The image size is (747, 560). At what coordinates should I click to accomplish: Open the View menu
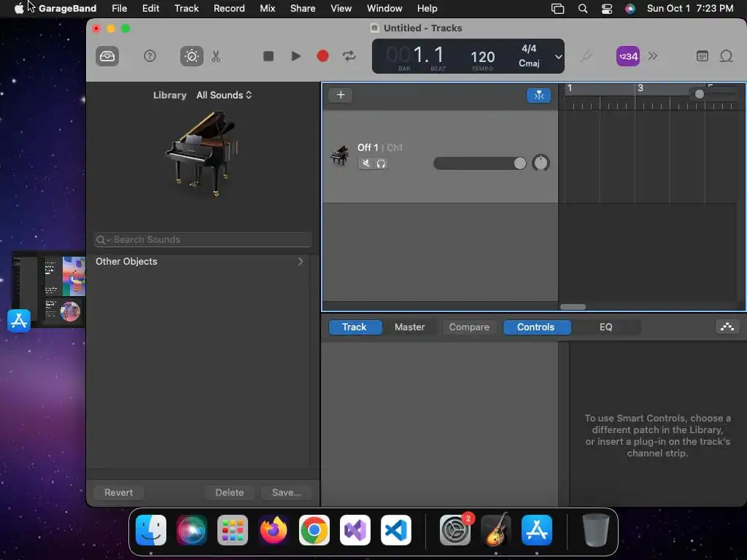[x=341, y=8]
